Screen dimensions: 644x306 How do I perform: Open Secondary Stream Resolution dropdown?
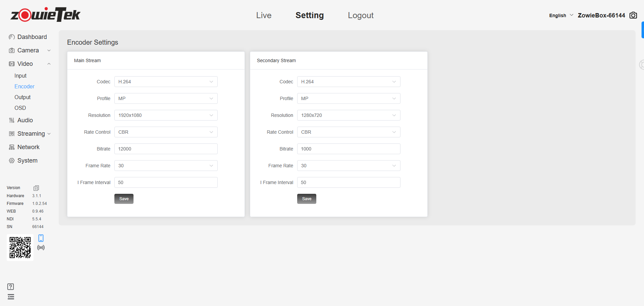coord(348,115)
